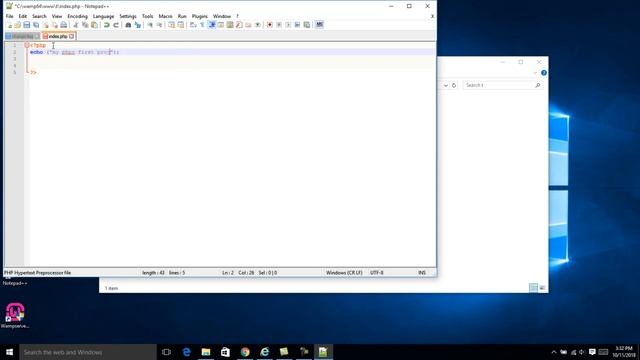Save the file with the Save icon
This screenshot has width=640, height=360.
tap(27, 25)
